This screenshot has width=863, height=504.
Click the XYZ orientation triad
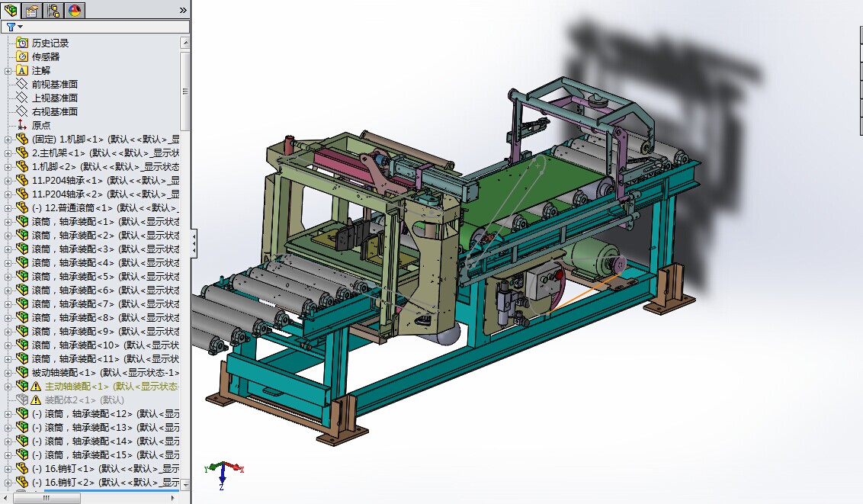click(223, 475)
